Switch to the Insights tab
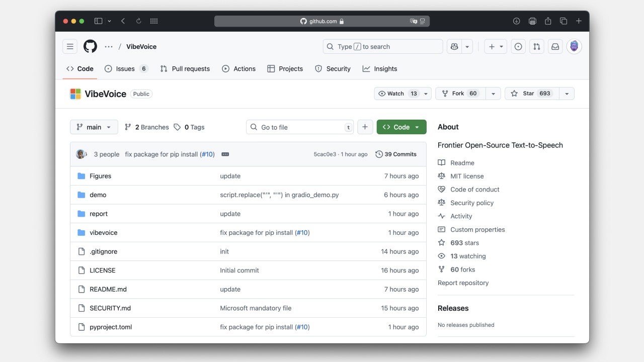 click(x=380, y=69)
